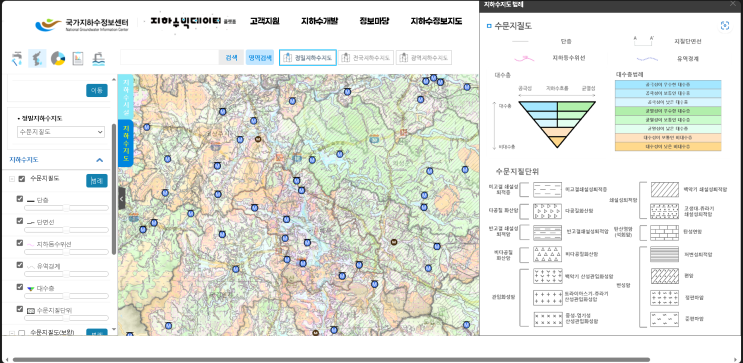Click the left panel vertical scrollbar

tap(114, 190)
